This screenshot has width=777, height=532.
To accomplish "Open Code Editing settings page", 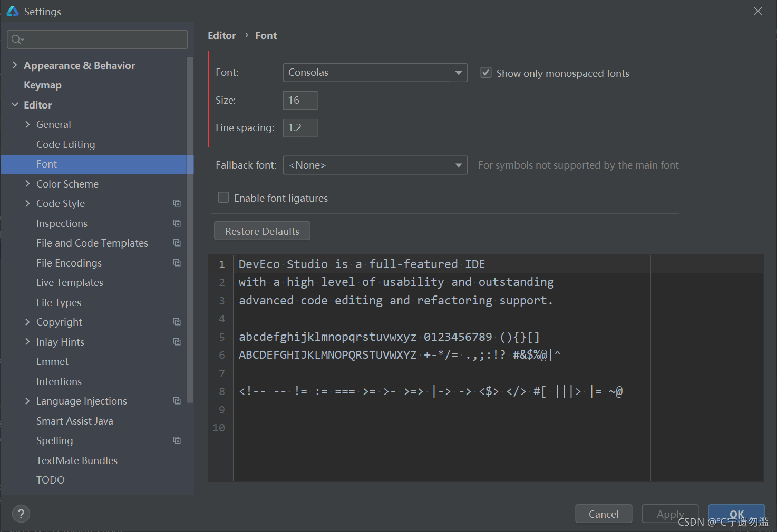I will (x=66, y=144).
